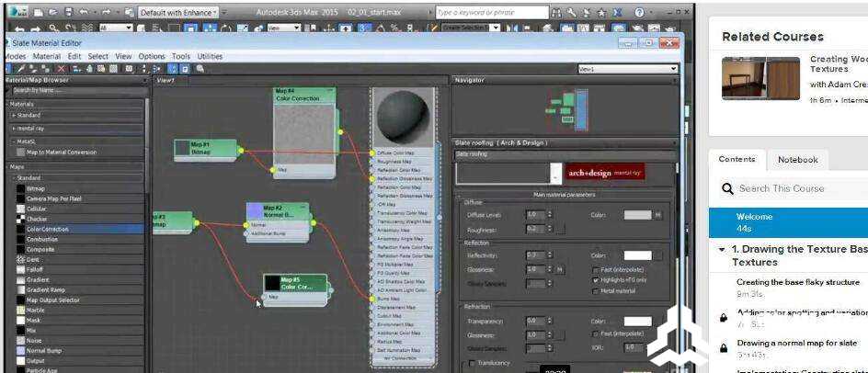
Task: Click the Refraction color swatch
Action: (638, 322)
